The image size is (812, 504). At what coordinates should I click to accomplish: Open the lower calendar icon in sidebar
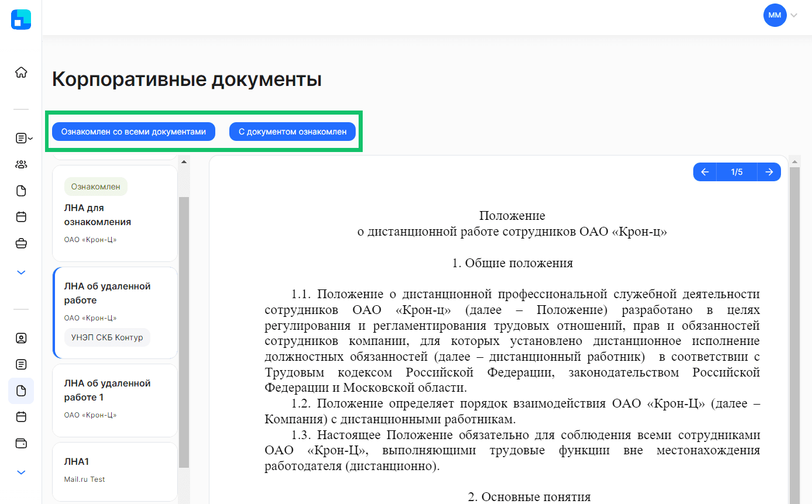tap(21, 417)
